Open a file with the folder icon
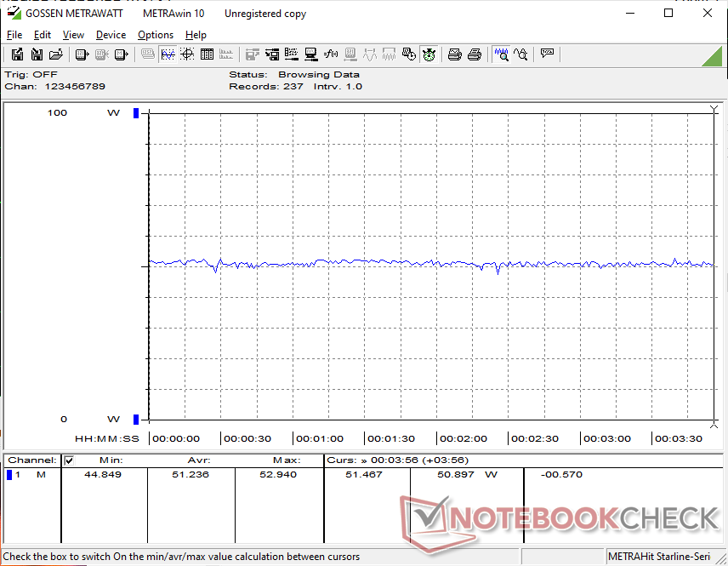 (x=56, y=54)
